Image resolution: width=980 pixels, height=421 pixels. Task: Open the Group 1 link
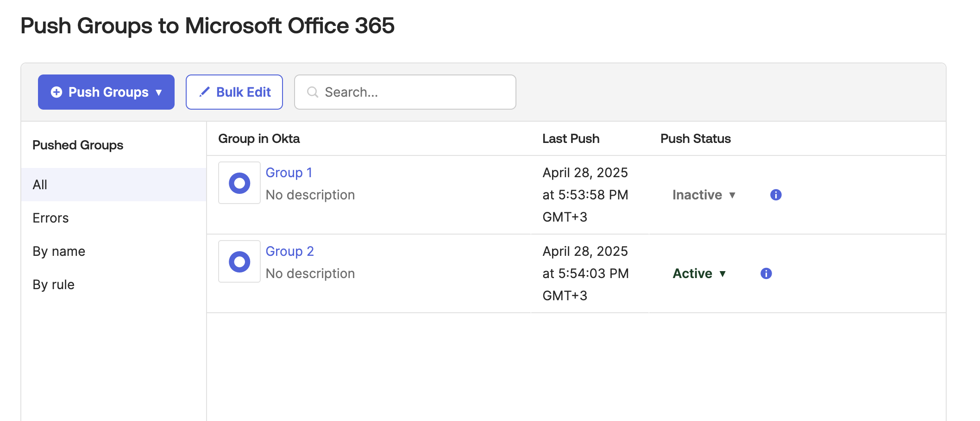click(x=289, y=173)
